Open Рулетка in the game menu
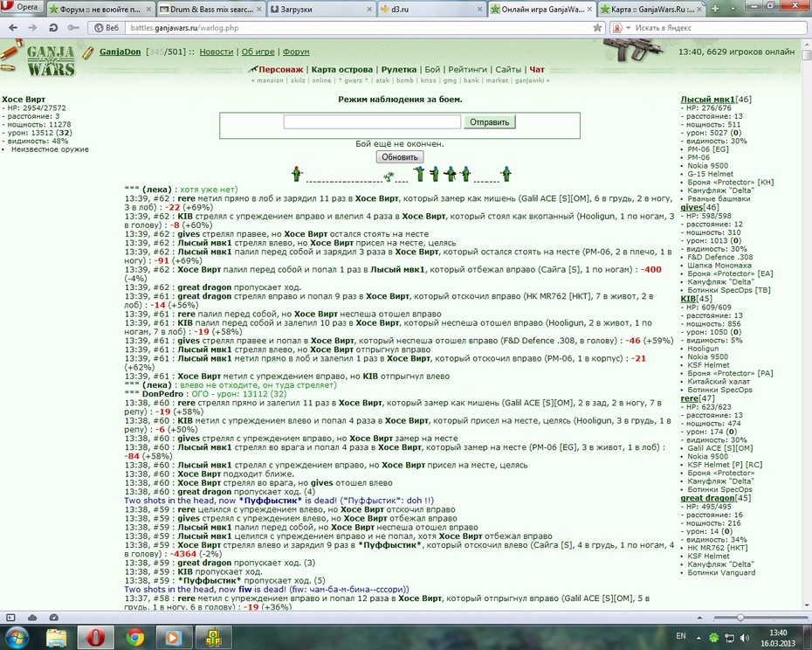This screenshot has height=650, width=812. click(x=399, y=70)
